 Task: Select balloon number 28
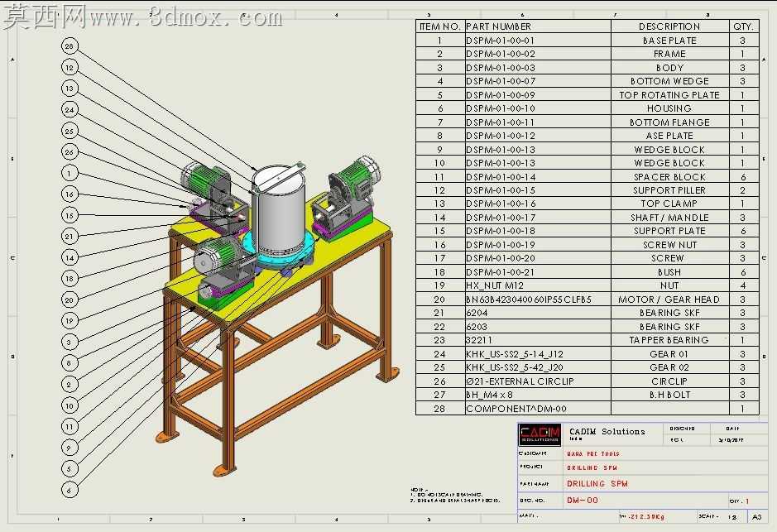70,46
